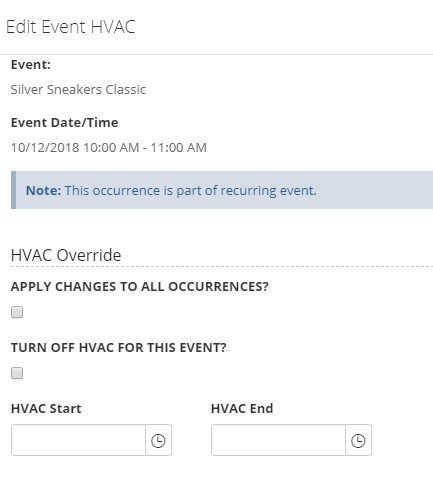
Task: Open the HVAC Start time picker clock icon
Action: 158,440
